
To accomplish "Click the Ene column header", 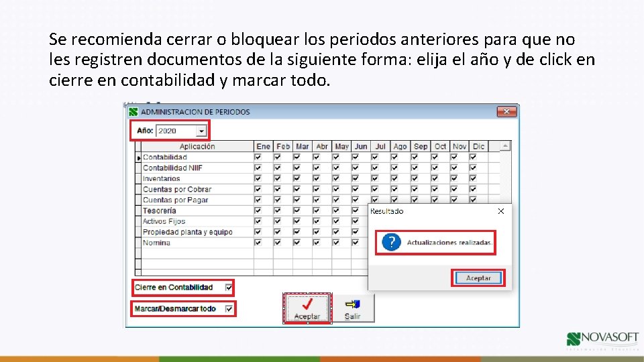I will pyautogui.click(x=263, y=147).
